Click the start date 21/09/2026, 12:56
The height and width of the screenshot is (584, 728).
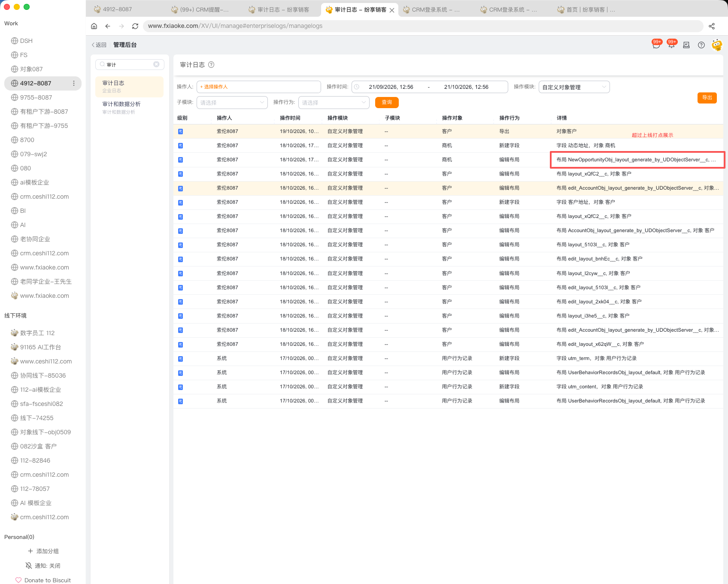(391, 87)
